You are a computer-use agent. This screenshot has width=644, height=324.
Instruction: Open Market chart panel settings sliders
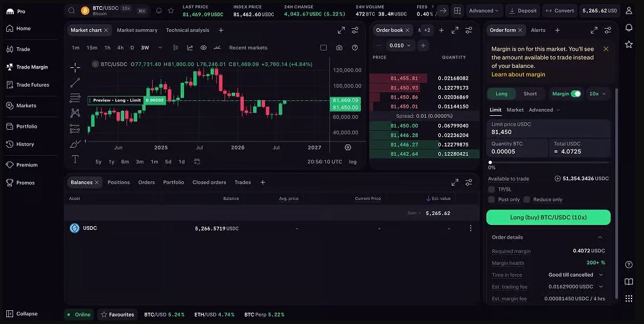click(355, 31)
